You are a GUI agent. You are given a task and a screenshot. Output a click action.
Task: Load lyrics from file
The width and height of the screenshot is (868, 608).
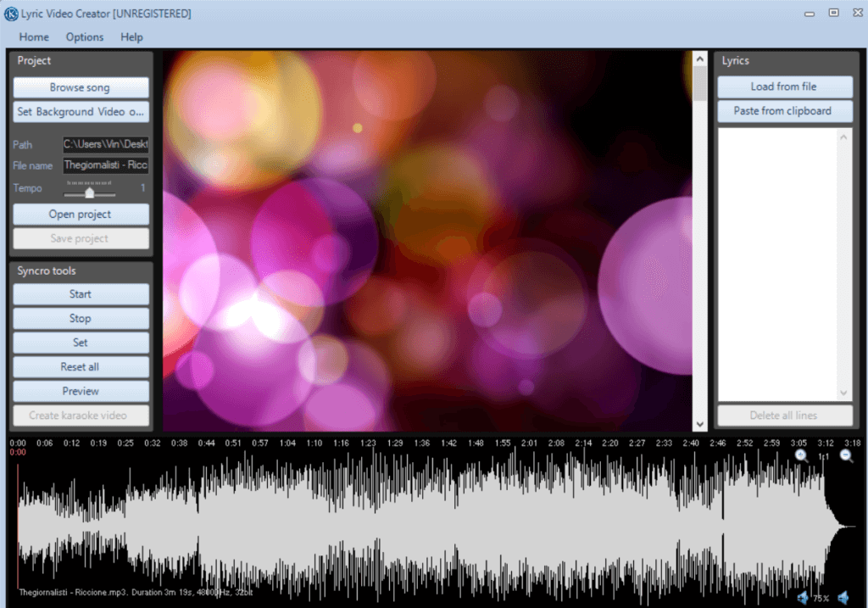click(x=784, y=87)
